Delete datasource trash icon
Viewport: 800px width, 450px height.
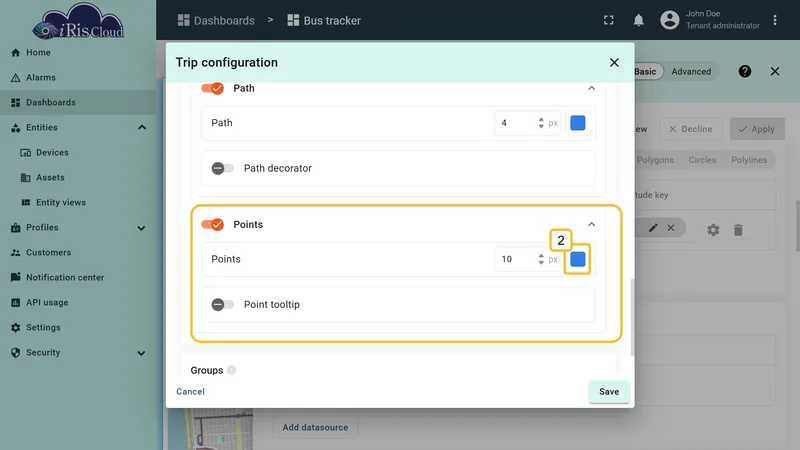tap(738, 230)
